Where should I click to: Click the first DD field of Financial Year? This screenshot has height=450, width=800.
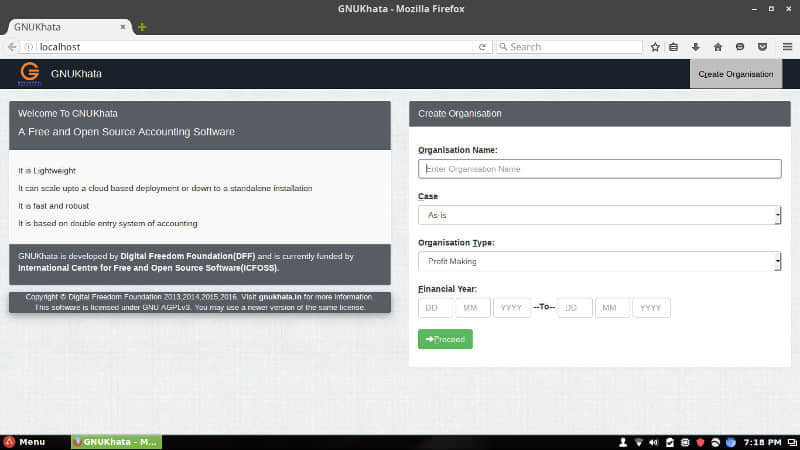click(x=435, y=308)
